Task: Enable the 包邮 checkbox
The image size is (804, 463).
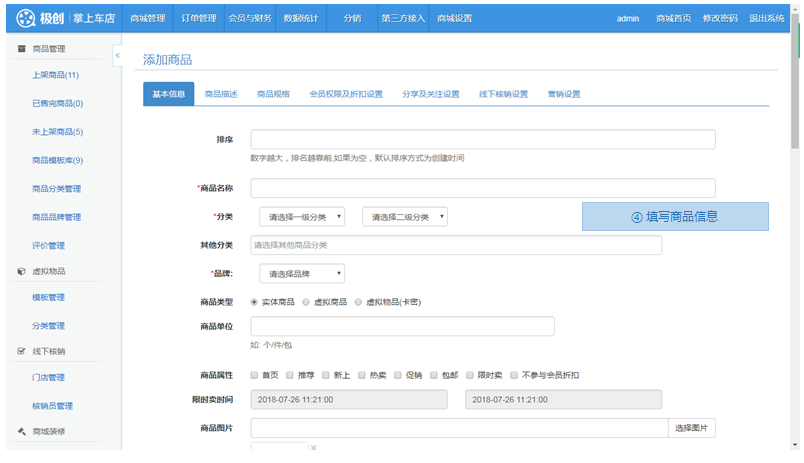Action: pyautogui.click(x=434, y=375)
